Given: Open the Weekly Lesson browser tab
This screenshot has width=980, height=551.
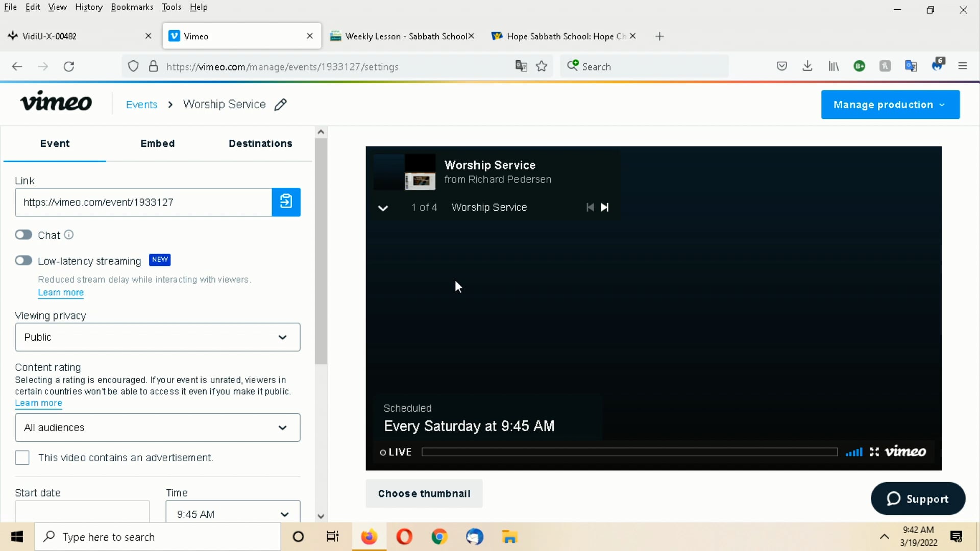Looking at the screenshot, I should point(402,36).
